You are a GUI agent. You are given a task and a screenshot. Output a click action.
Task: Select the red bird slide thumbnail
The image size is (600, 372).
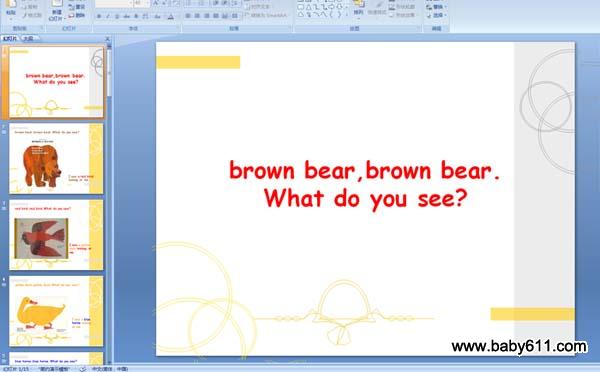click(x=56, y=235)
